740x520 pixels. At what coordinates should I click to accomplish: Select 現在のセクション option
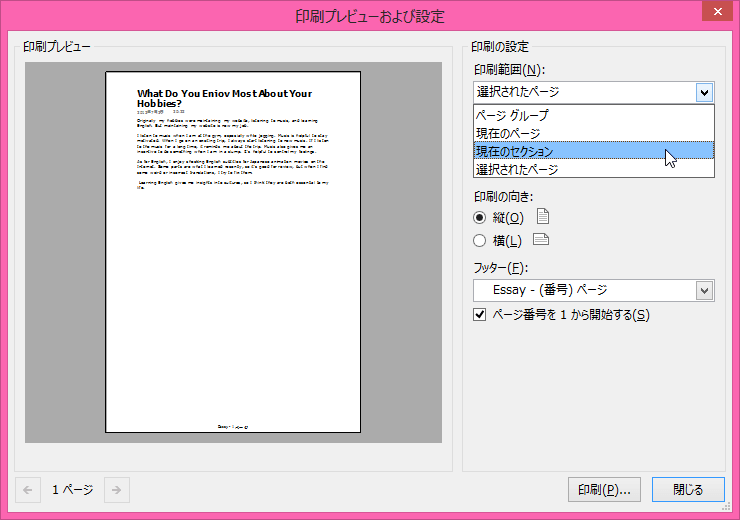click(x=594, y=151)
